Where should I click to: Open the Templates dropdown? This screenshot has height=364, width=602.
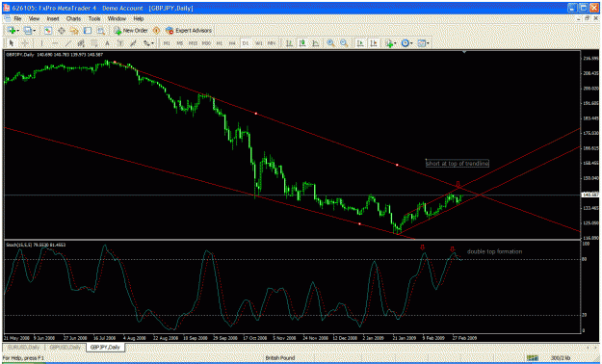click(x=423, y=43)
